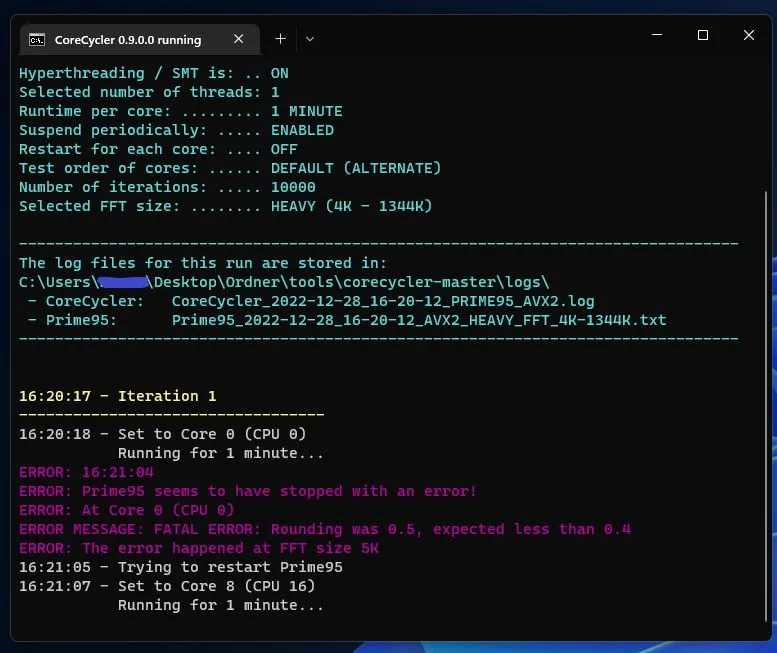Click 'error happened at FFT size 5K' line
This screenshot has height=653, width=777.
[199, 548]
